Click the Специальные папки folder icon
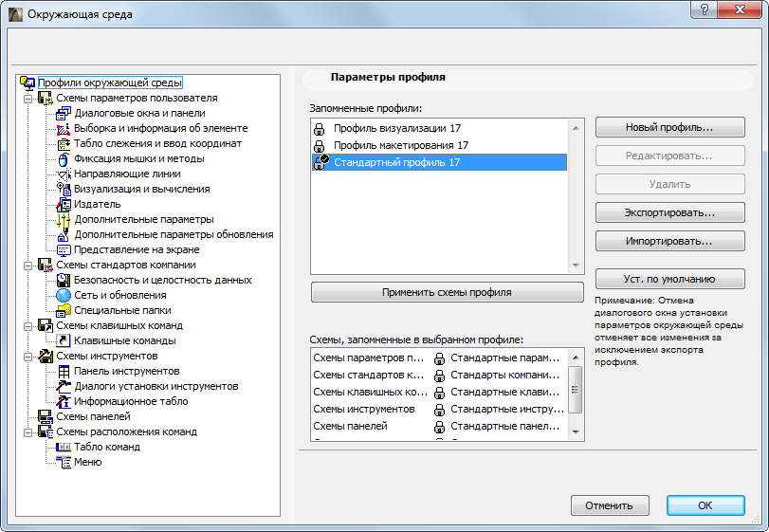This screenshot has width=769, height=532. pos(64,311)
